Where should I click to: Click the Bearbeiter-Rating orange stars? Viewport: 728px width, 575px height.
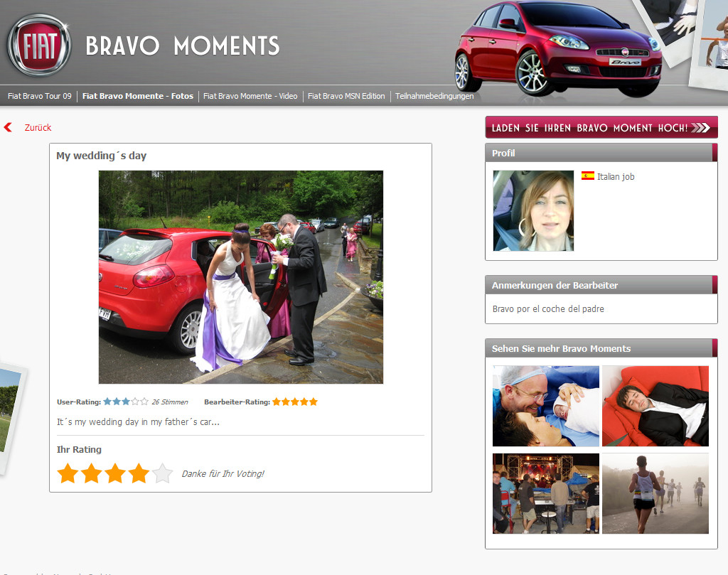coord(295,402)
